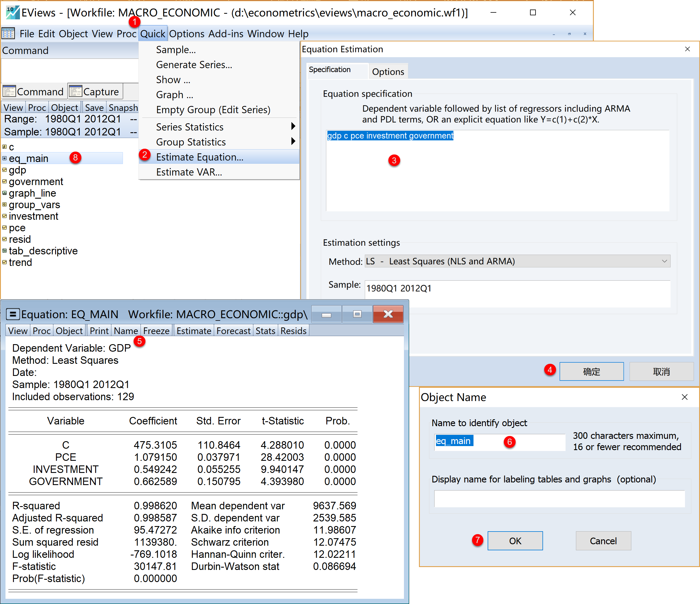The image size is (700, 604).
Task: Select the investment series object
Action: tap(33, 216)
